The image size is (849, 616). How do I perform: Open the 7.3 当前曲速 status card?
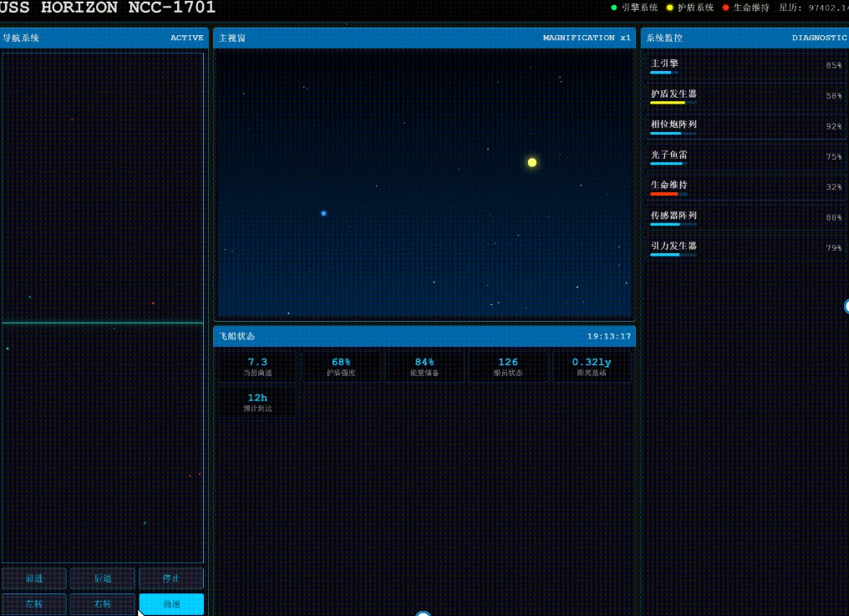[257, 367]
